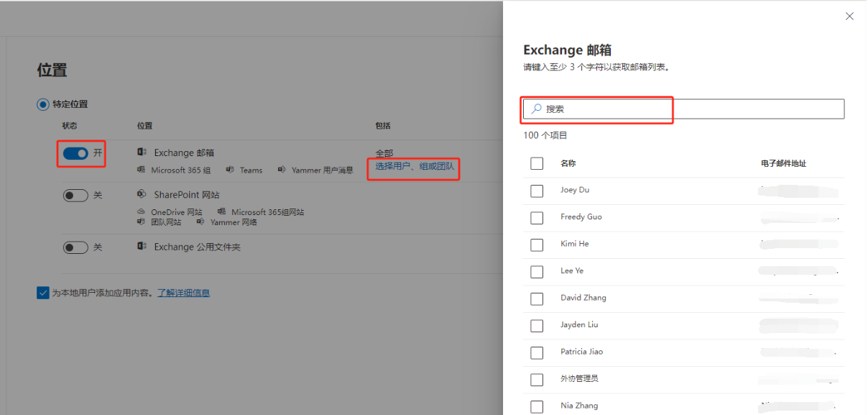The image size is (868, 415).
Task: Click the Exchange 公用文件夹 icon
Action: coord(142,246)
